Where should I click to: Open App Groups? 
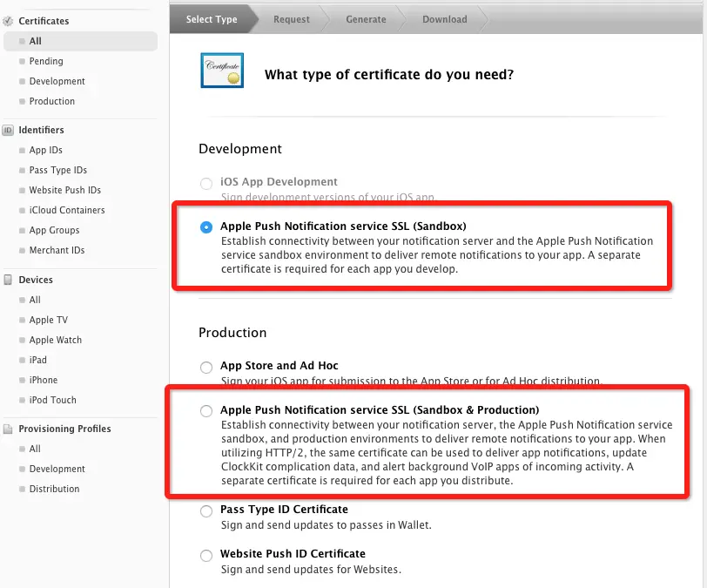pos(54,230)
